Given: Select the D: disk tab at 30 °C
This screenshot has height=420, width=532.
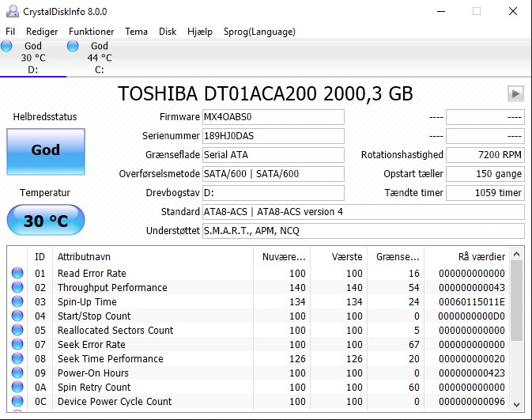Looking at the screenshot, I should (x=33, y=58).
